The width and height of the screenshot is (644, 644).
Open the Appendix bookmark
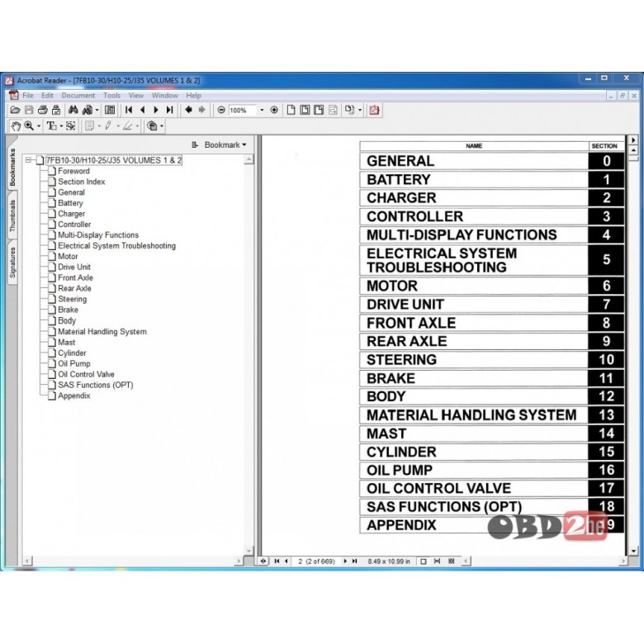point(74,395)
